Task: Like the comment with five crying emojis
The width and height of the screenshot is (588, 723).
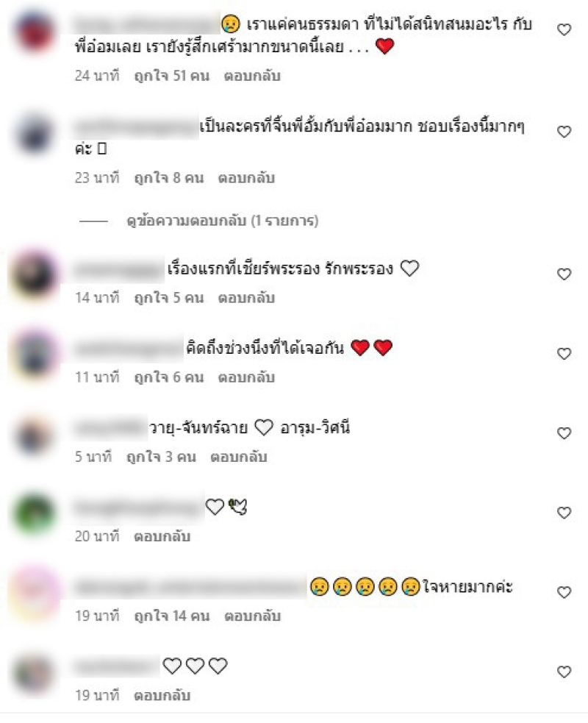Action: pos(564,592)
